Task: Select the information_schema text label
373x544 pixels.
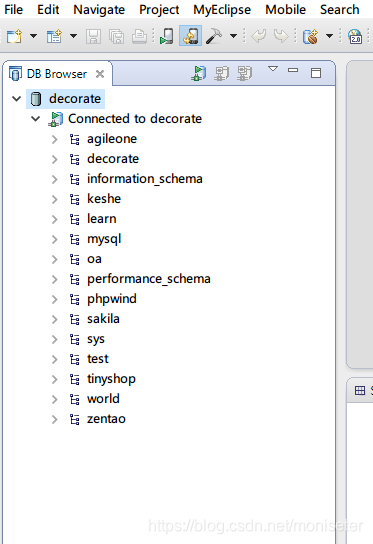Action: (145, 179)
